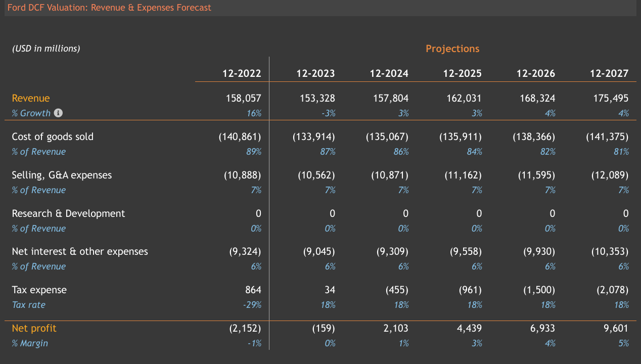Click the -3% growth figure

[328, 113]
